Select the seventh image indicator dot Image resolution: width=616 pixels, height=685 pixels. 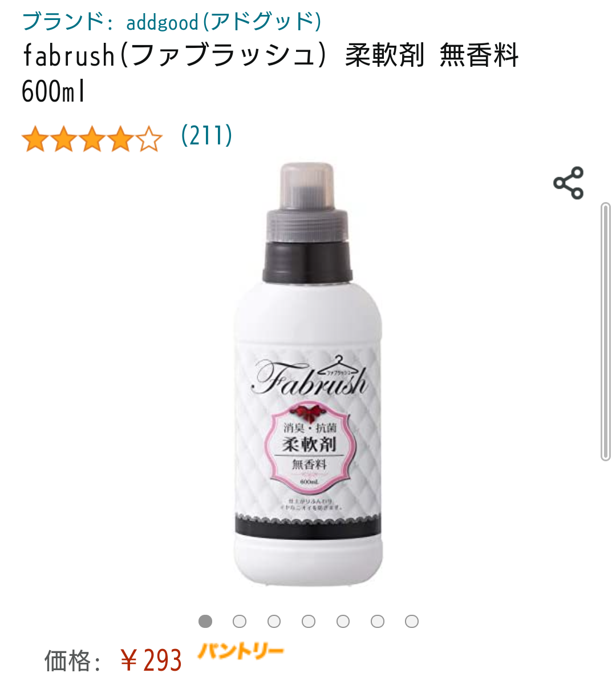click(412, 621)
